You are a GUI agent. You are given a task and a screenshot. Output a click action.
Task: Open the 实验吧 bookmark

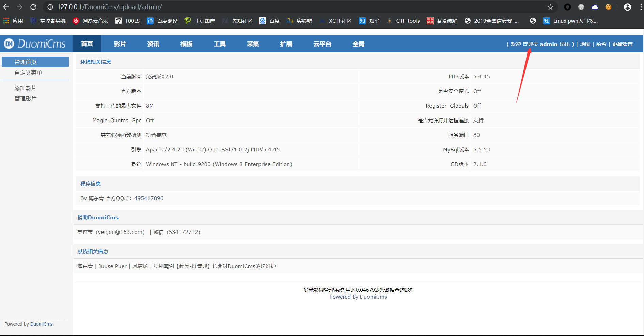pos(299,21)
